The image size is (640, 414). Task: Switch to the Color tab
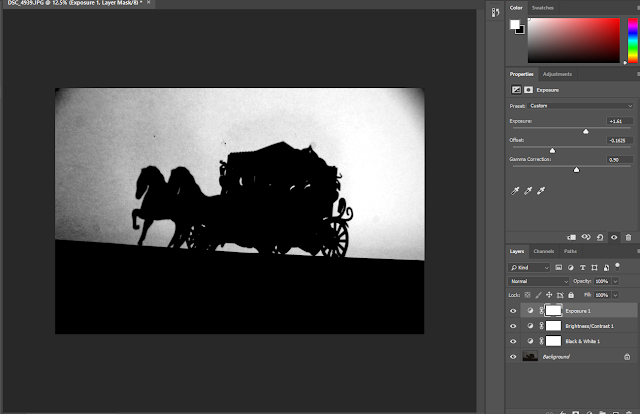516,8
